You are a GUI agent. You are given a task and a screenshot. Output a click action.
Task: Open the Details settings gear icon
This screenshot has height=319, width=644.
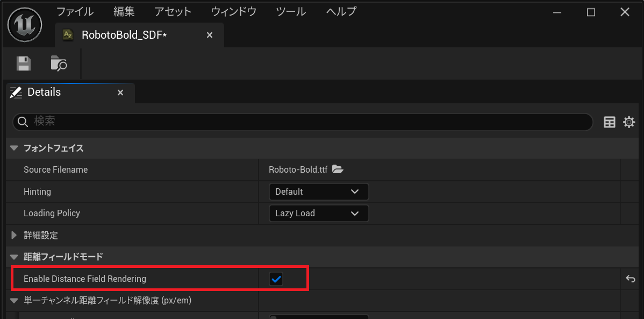pyautogui.click(x=629, y=122)
